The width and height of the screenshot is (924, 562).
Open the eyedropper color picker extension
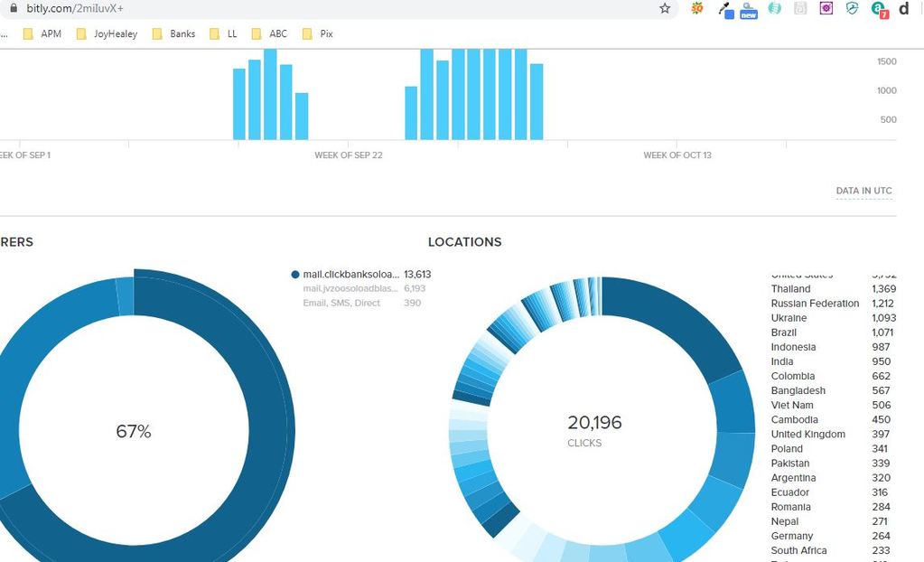[725, 10]
